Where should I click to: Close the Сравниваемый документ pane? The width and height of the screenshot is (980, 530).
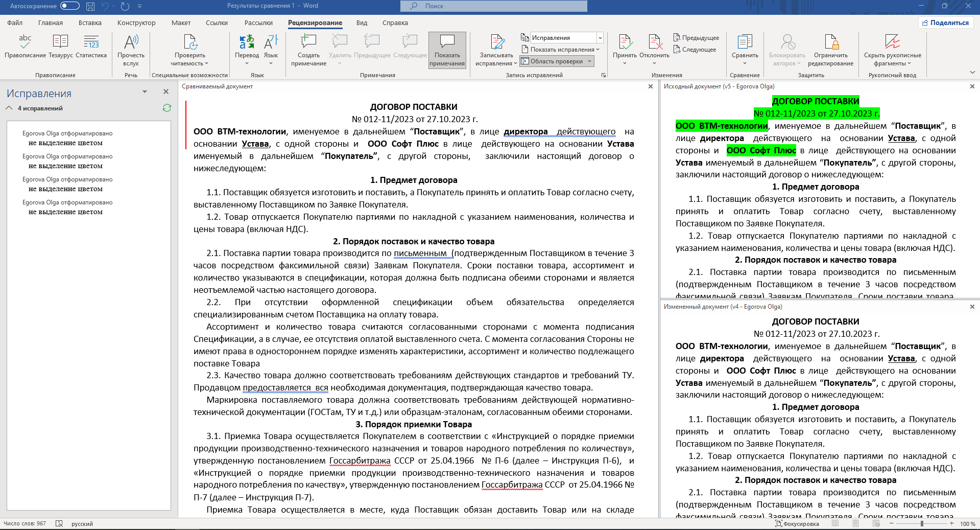(x=650, y=86)
